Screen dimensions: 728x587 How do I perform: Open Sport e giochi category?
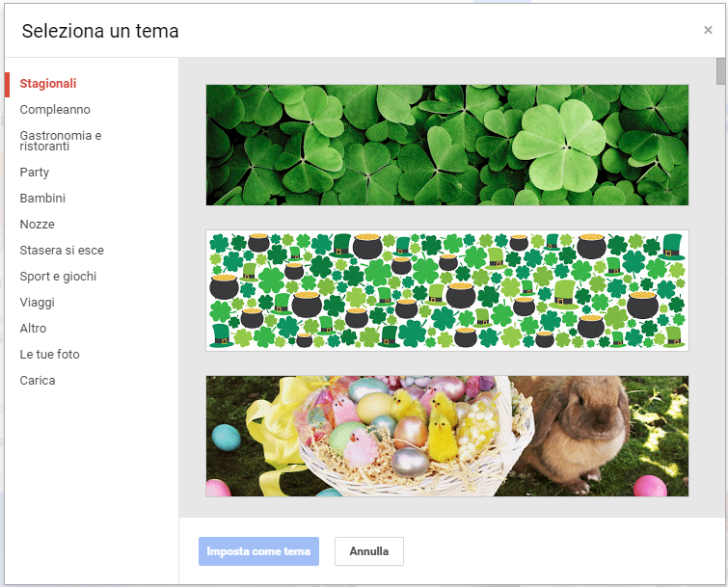[58, 276]
